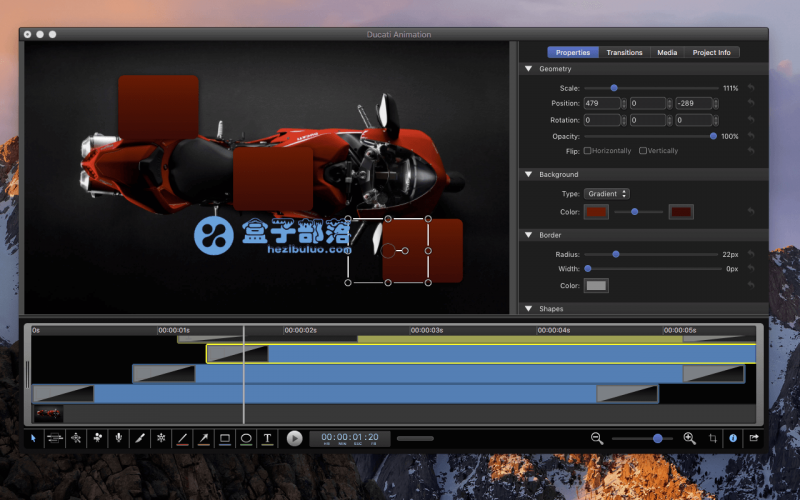Switch to the Properties tab

point(572,52)
